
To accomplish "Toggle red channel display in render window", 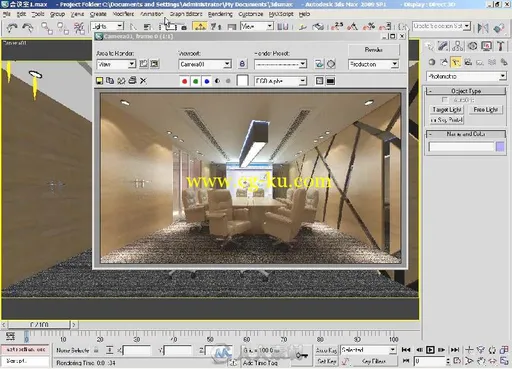I will point(184,81).
